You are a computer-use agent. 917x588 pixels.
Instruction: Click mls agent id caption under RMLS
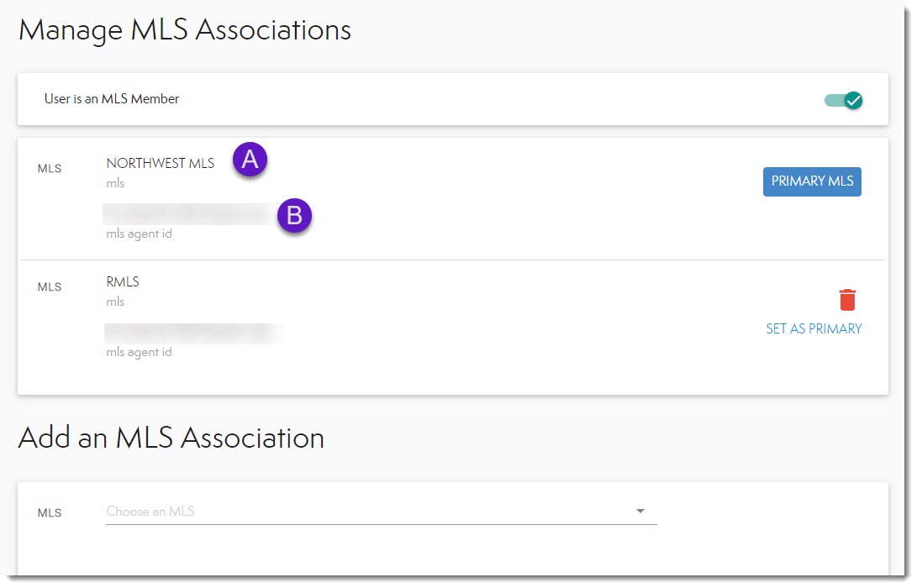tap(139, 353)
